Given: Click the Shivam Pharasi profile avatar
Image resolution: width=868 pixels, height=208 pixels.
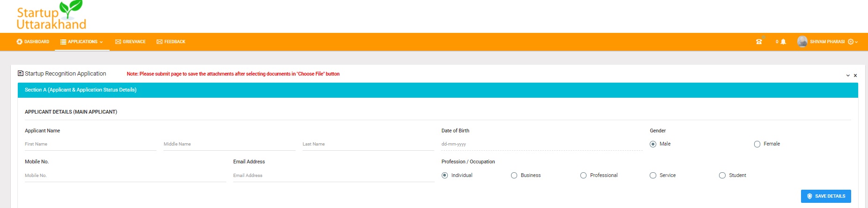Looking at the screenshot, I should pos(802,42).
